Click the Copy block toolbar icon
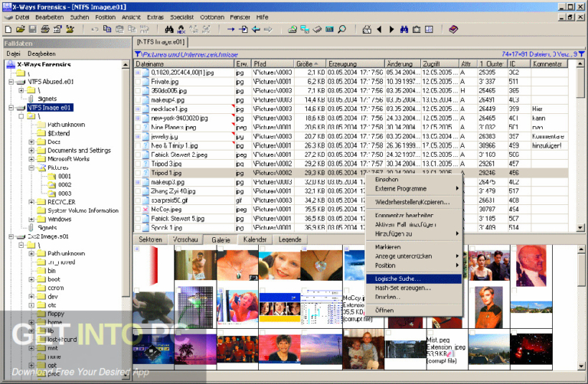The image size is (588, 384). pyautogui.click(x=107, y=29)
